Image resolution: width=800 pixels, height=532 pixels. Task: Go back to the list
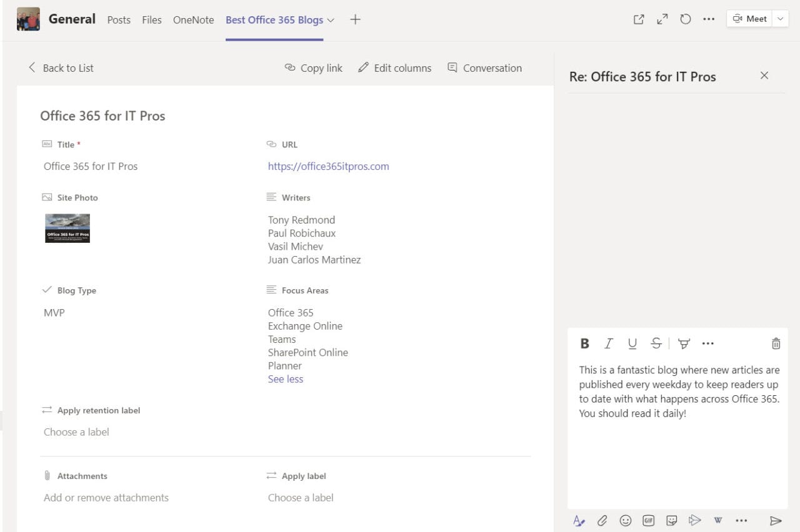[61, 68]
